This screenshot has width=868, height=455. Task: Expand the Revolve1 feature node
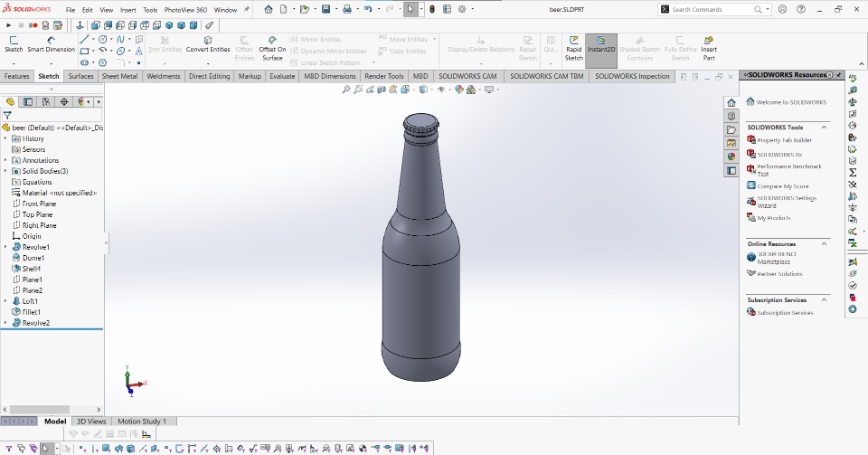5,247
